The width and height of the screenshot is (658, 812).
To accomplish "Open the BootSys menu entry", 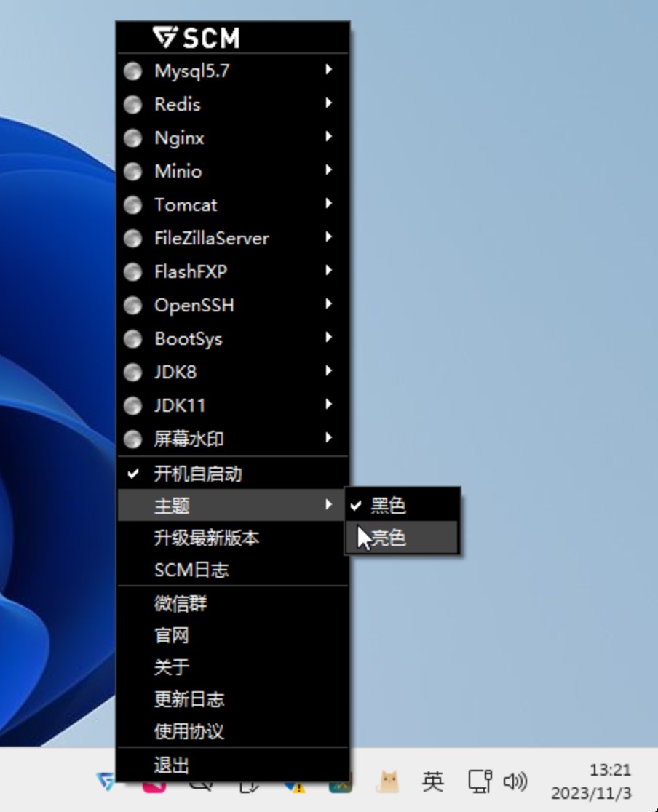I will point(233,339).
